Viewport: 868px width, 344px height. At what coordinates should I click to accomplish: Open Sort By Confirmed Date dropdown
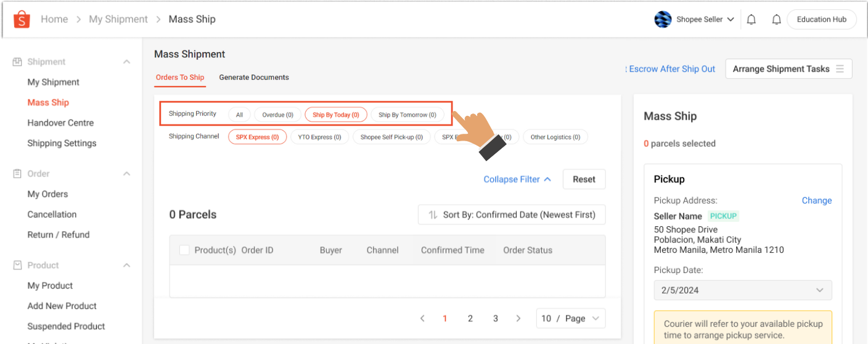click(x=511, y=215)
